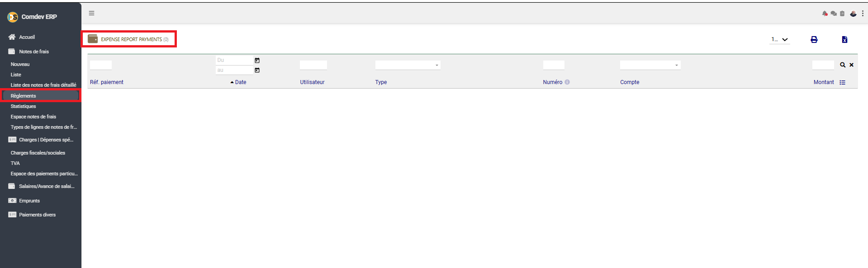Click the Emprunts money icon

[12, 201]
